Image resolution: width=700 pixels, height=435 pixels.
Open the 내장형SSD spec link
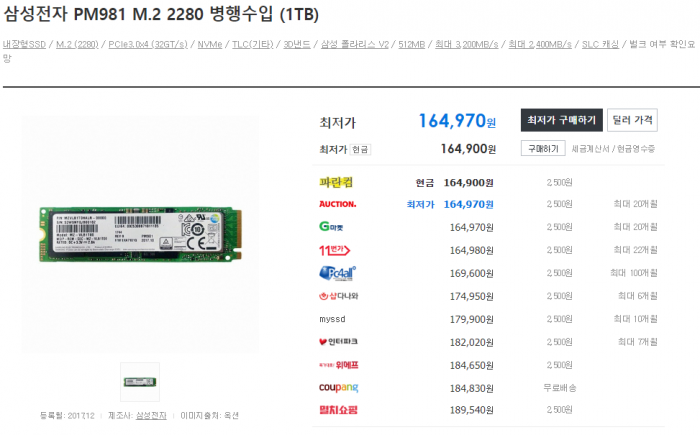[24, 44]
